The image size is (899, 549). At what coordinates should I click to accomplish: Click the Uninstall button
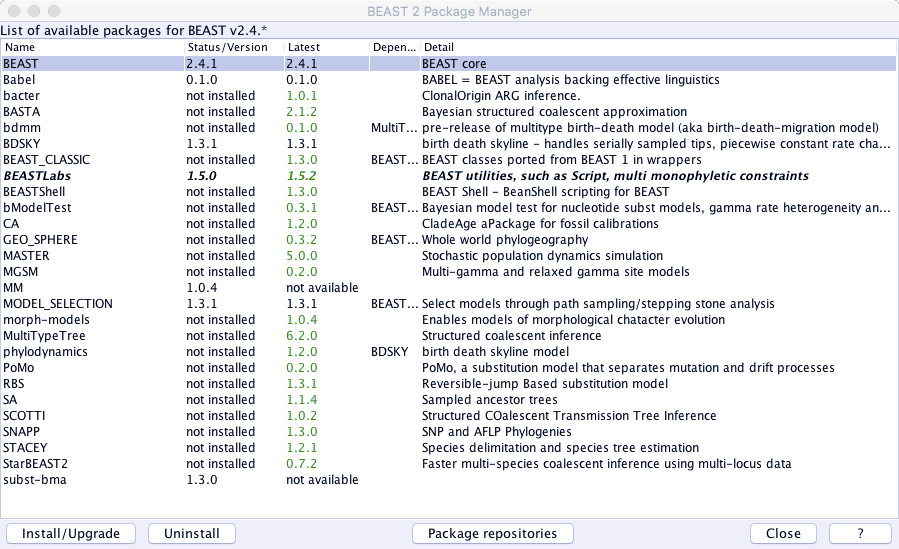coord(191,534)
